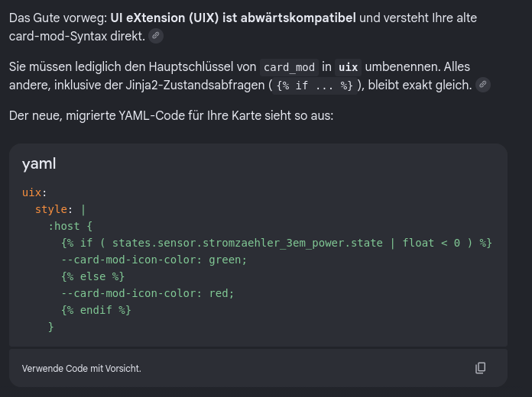The image size is (532, 397).
Task: Click 'float < 0' in the condition
Action: tap(431, 243)
